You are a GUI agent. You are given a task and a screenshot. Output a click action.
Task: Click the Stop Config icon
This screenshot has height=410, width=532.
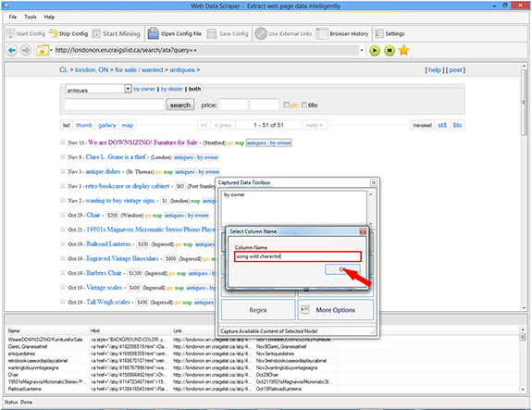tap(54, 33)
